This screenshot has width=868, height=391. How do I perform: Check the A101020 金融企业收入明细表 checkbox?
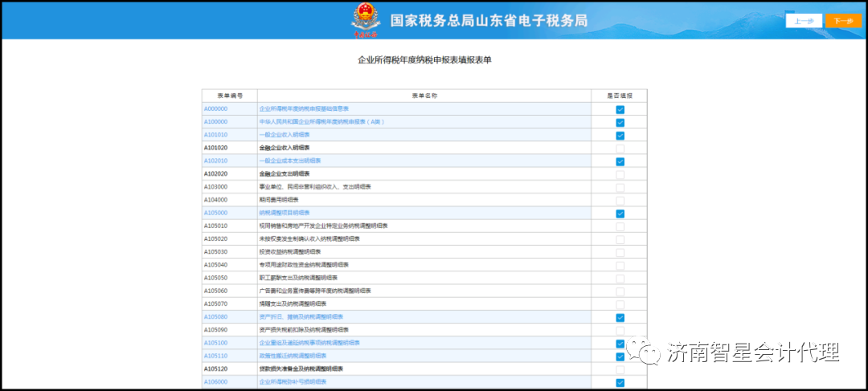[620, 149]
